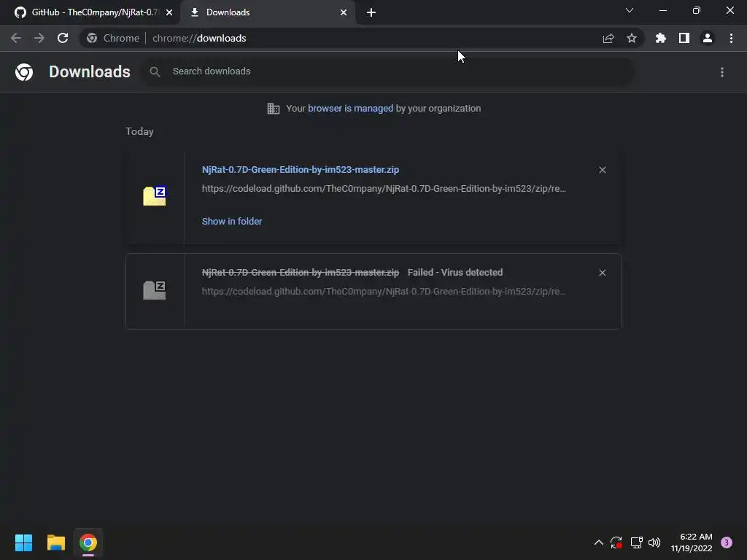Viewport: 747px width, 560px height.
Task: Click the Failed - Virus detected status
Action: click(x=455, y=273)
